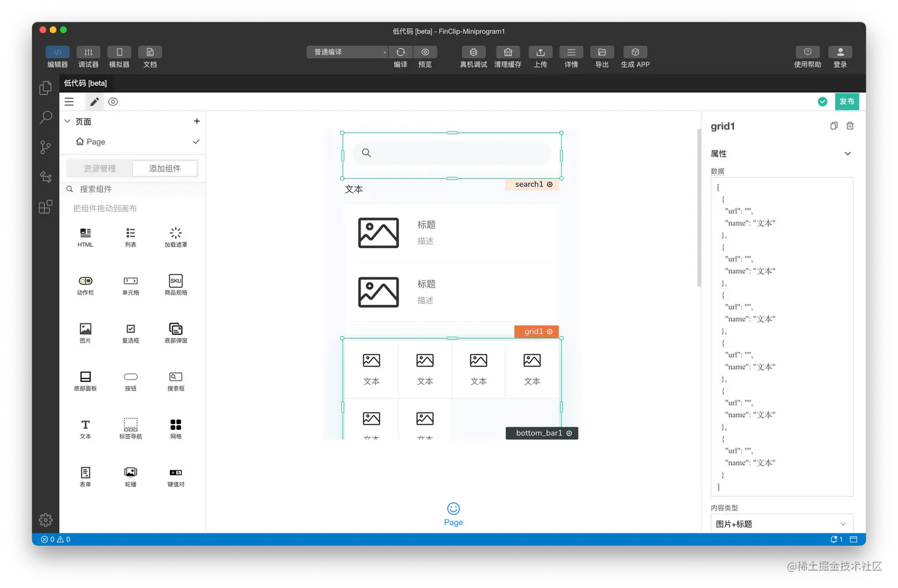Switch to the eye preview mode

tap(113, 102)
